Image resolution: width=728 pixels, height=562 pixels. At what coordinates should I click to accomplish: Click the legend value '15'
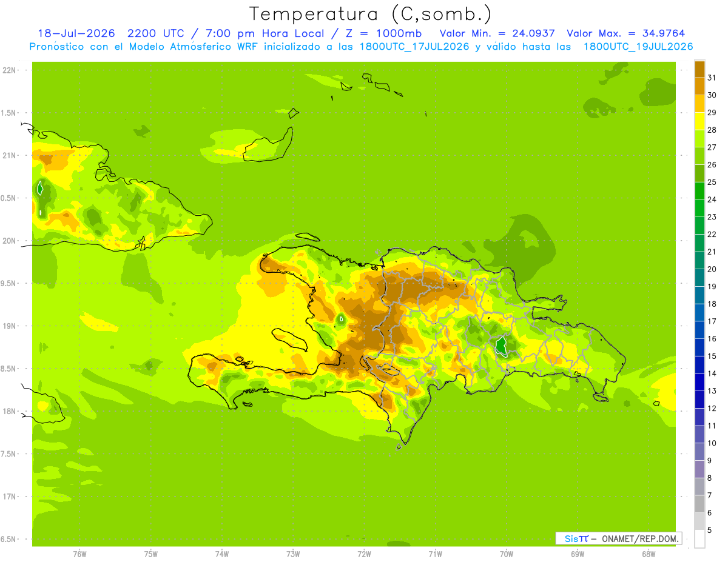click(712, 356)
